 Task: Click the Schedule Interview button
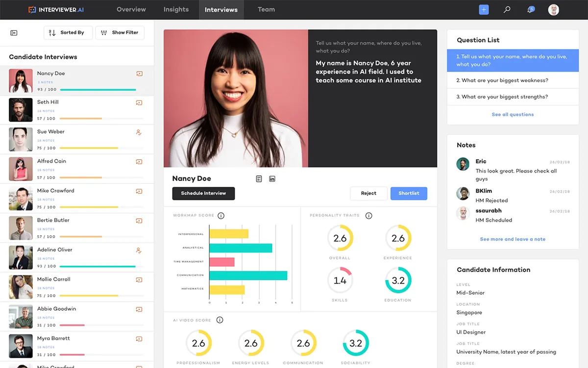(x=203, y=194)
